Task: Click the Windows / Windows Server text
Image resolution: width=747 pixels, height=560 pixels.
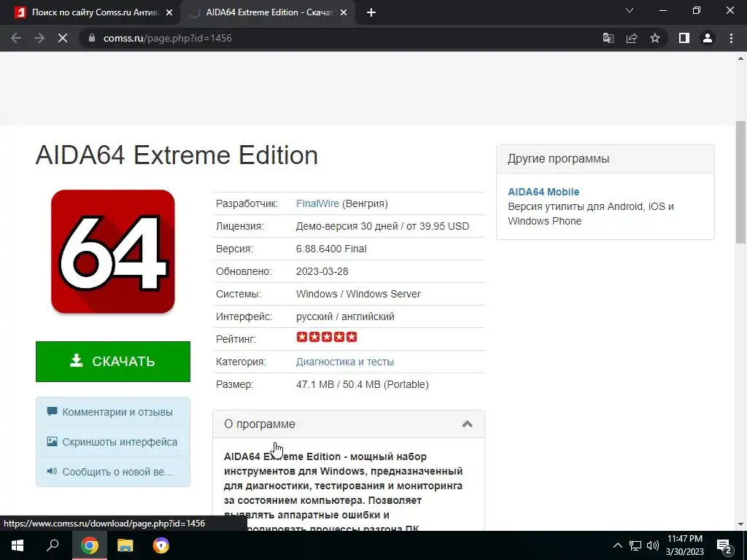Action: [x=358, y=295]
